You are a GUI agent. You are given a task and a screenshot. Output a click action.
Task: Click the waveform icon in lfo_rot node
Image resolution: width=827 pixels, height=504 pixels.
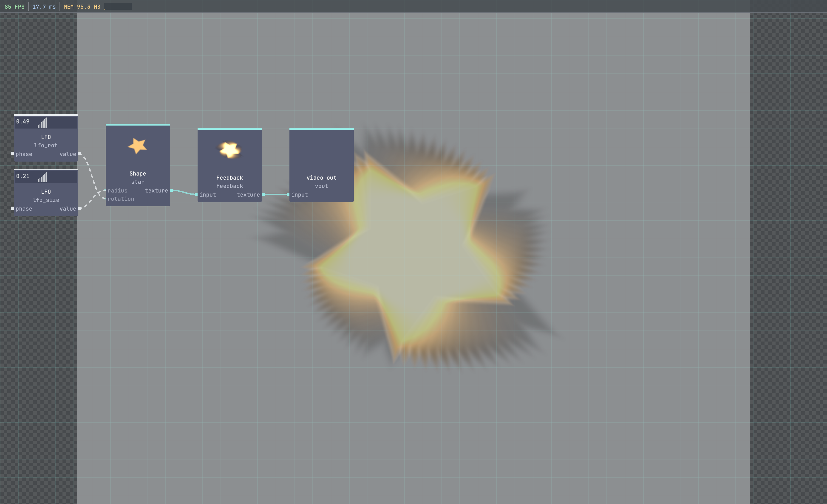tap(42, 122)
